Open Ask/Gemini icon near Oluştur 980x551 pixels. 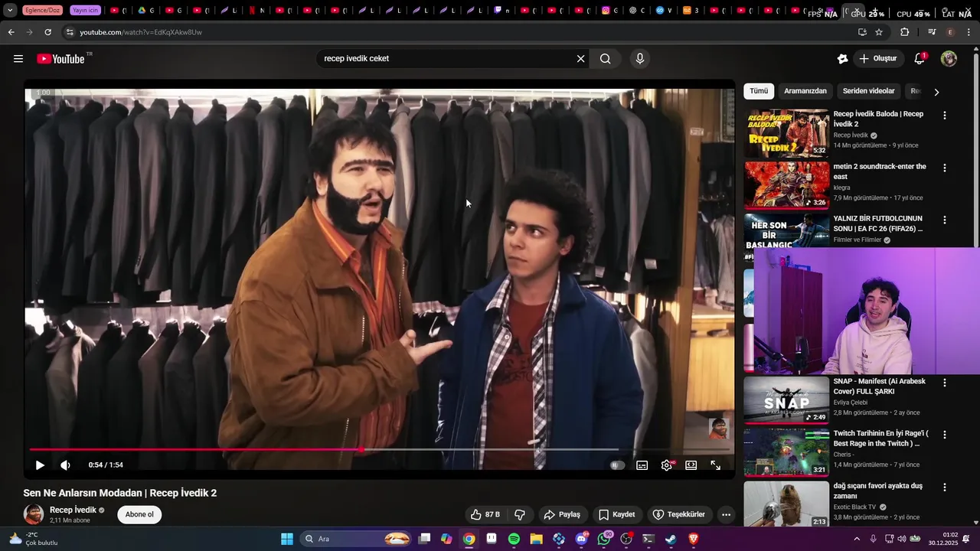pos(843,59)
